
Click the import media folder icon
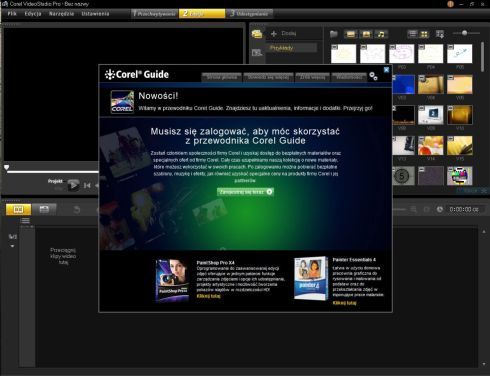point(334,34)
